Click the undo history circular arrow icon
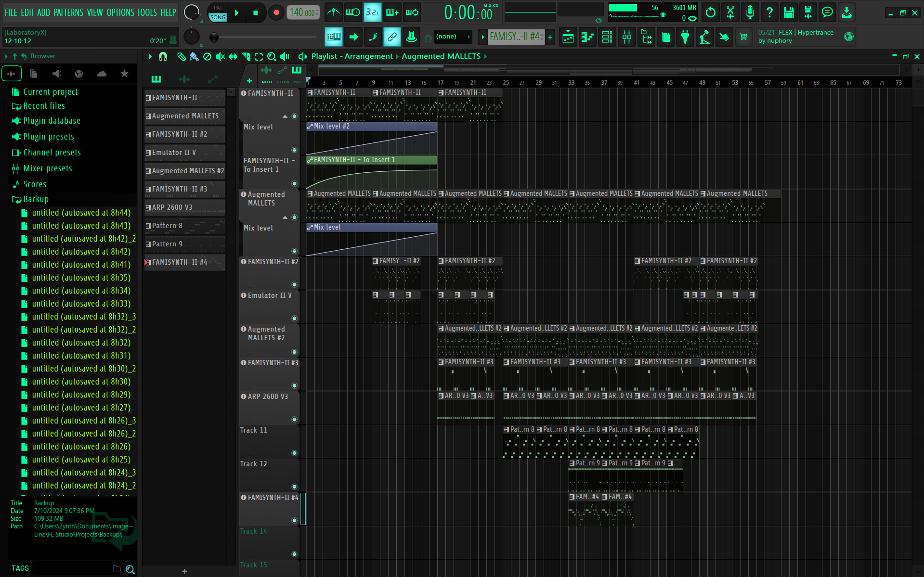924x577 pixels. pos(711,13)
